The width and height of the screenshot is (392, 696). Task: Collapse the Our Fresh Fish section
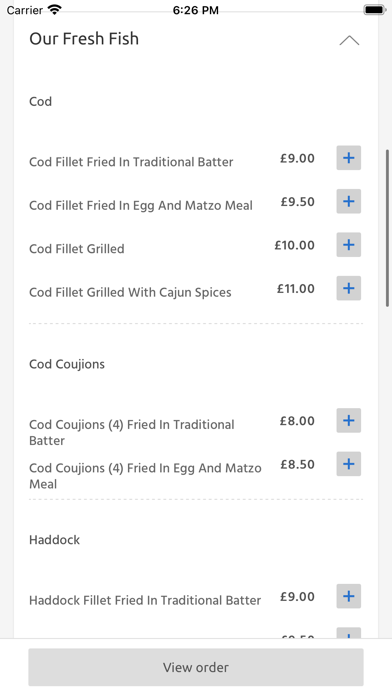click(349, 40)
